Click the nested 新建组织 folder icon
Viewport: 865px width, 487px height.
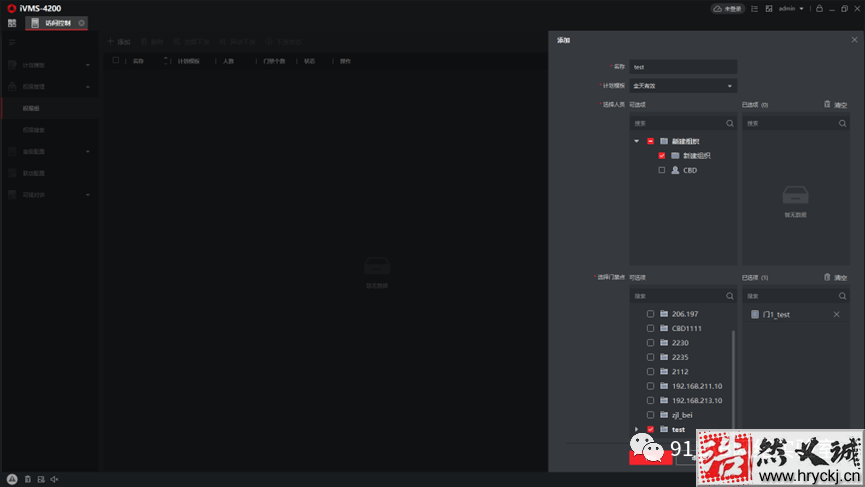pyautogui.click(x=675, y=156)
